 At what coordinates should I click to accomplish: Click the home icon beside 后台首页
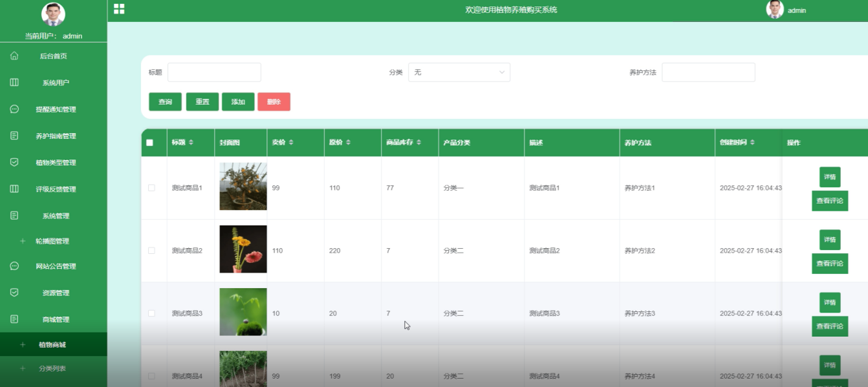14,56
